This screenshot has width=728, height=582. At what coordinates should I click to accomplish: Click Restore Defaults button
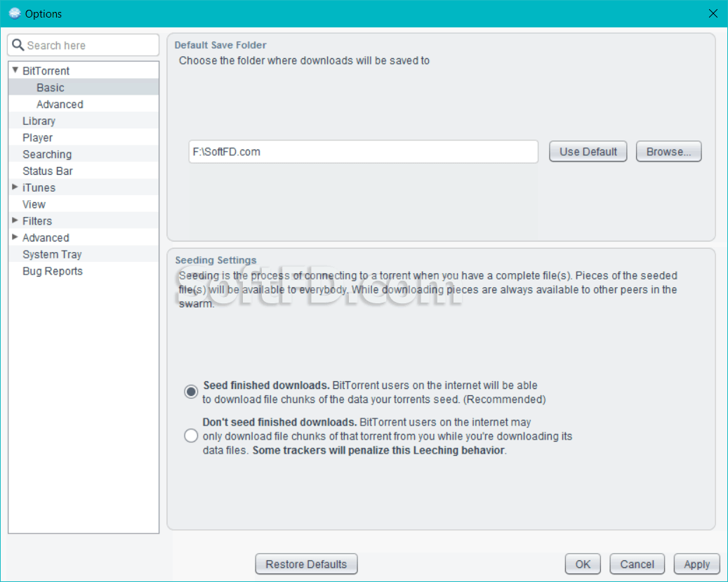306,564
